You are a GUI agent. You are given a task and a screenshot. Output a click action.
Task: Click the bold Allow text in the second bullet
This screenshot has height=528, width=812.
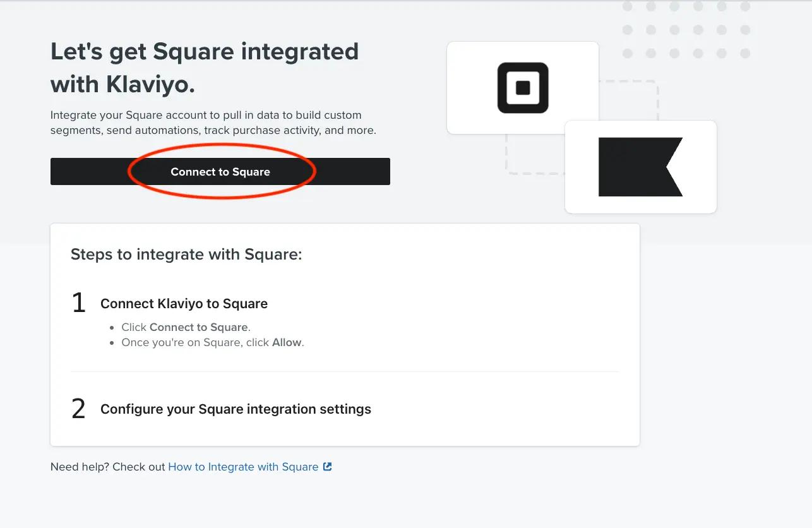287,342
